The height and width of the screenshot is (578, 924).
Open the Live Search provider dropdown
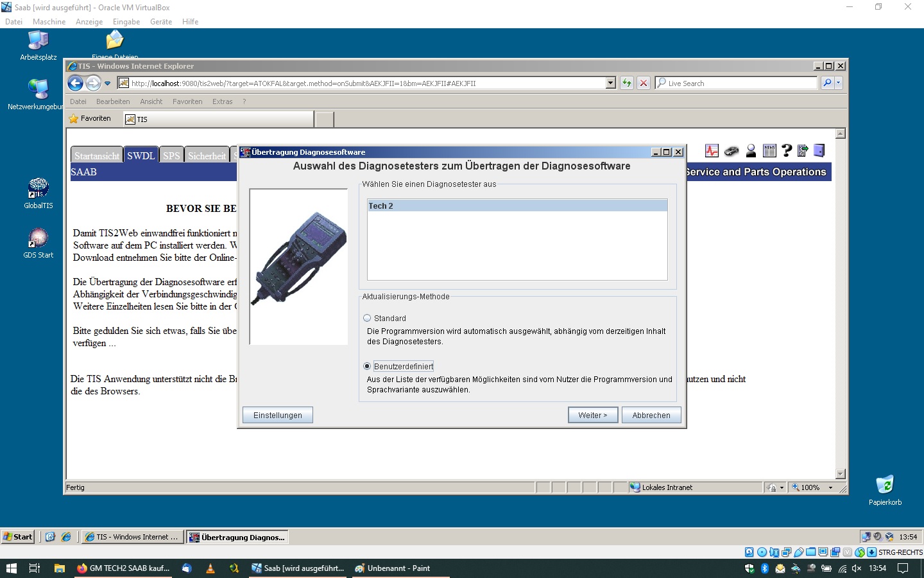point(838,83)
